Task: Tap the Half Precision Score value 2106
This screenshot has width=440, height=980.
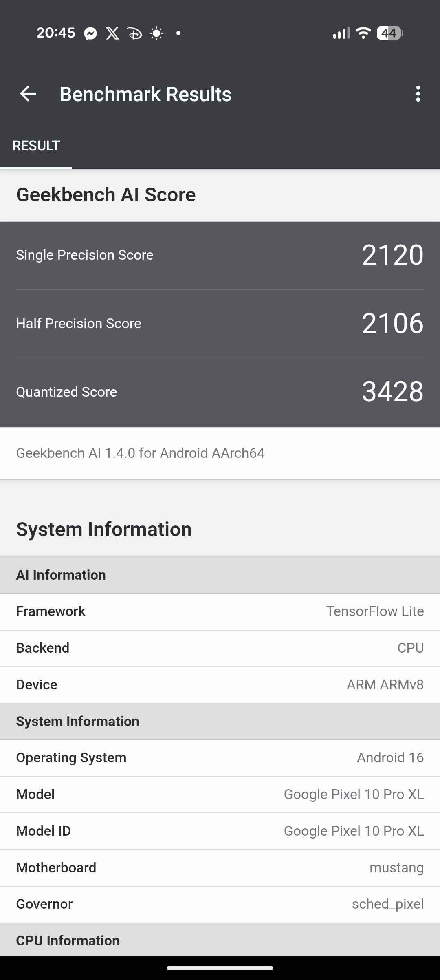Action: coord(392,324)
